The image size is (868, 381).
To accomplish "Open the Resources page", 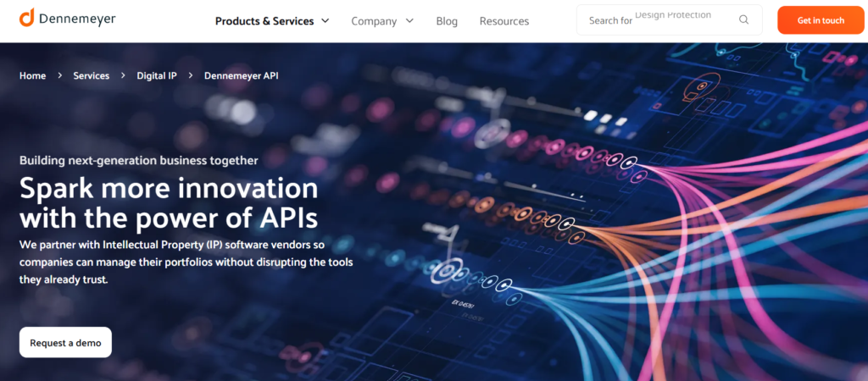I will click(504, 21).
